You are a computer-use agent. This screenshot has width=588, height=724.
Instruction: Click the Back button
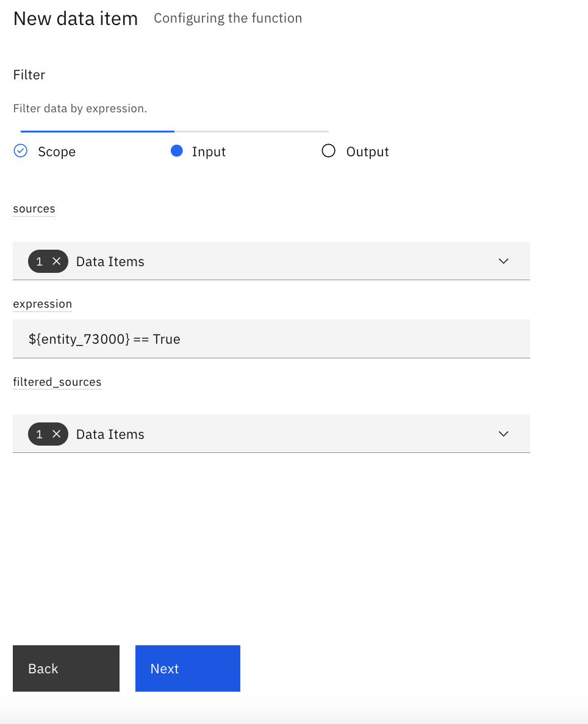(x=66, y=668)
